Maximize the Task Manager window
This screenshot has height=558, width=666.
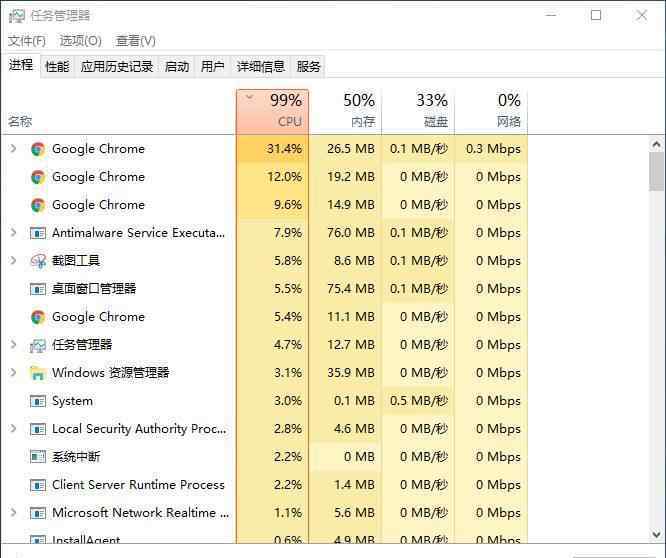(596, 15)
